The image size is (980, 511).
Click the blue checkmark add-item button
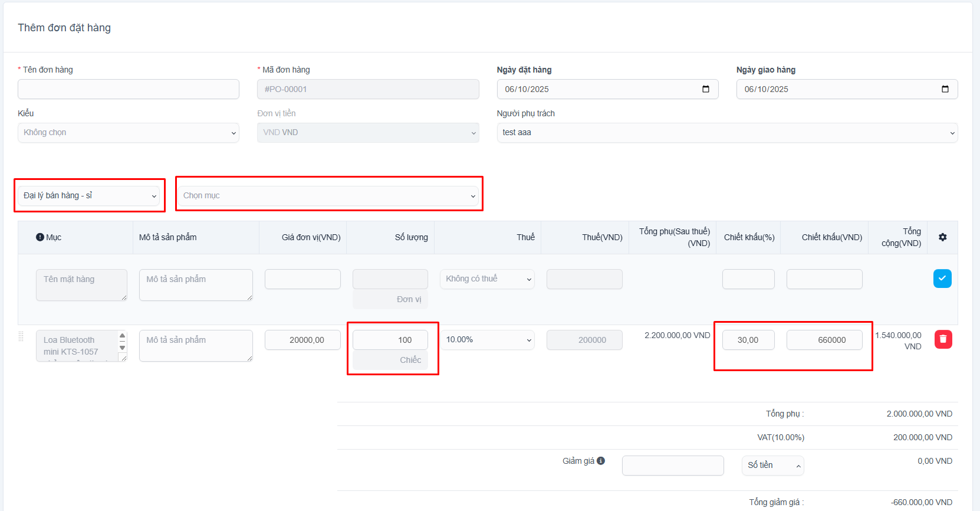click(x=942, y=279)
